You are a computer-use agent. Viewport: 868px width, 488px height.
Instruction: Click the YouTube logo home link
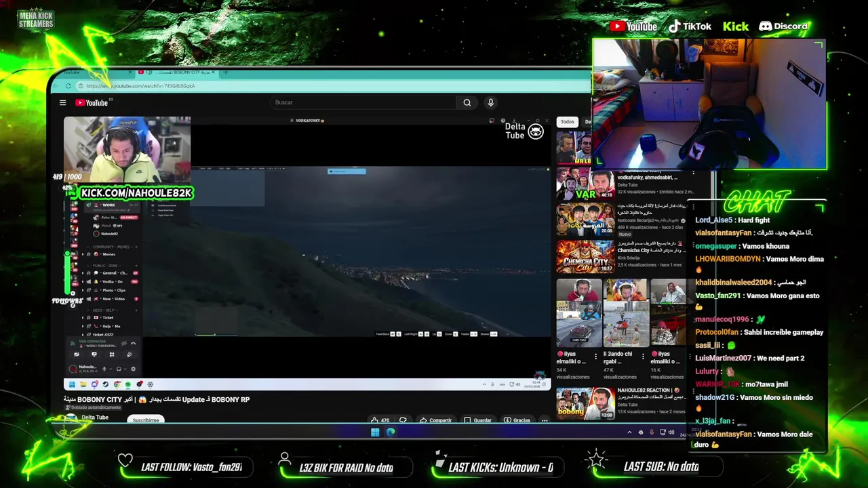click(x=92, y=102)
